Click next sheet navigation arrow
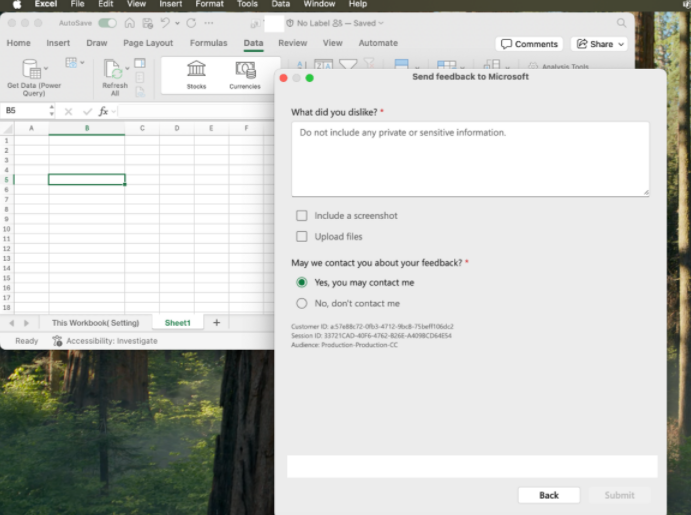This screenshot has height=515, width=691. tap(26, 323)
